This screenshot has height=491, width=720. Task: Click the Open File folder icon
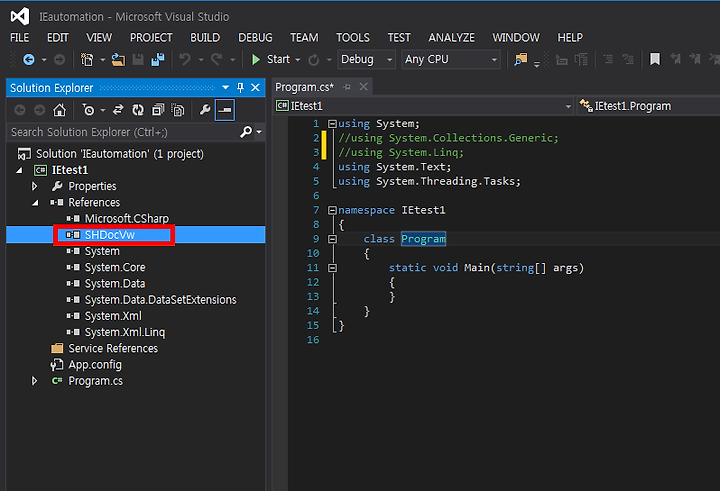click(x=118, y=60)
